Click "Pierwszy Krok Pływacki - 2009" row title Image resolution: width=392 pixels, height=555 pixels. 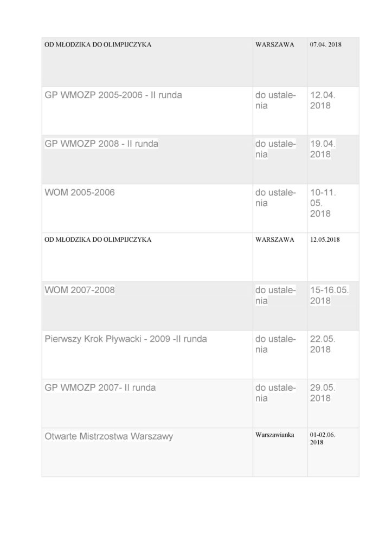(x=125, y=339)
